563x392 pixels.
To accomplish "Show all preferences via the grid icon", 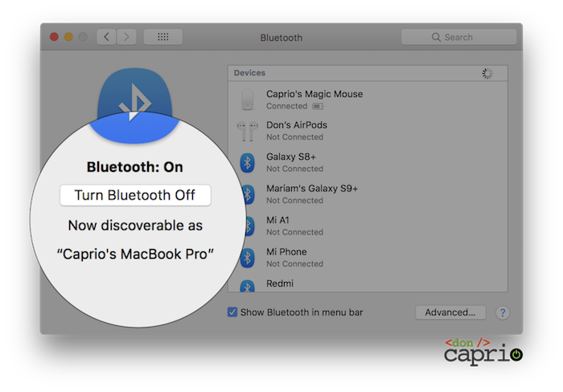I will pos(163,37).
